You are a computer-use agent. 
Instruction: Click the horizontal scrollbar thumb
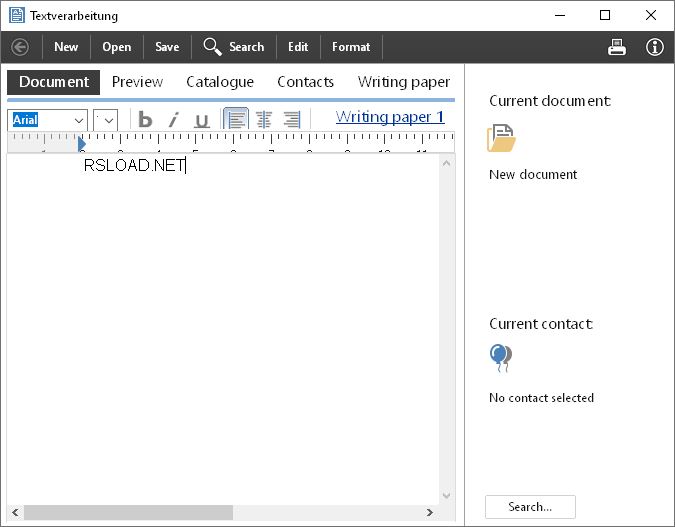pyautogui.click(x=128, y=512)
